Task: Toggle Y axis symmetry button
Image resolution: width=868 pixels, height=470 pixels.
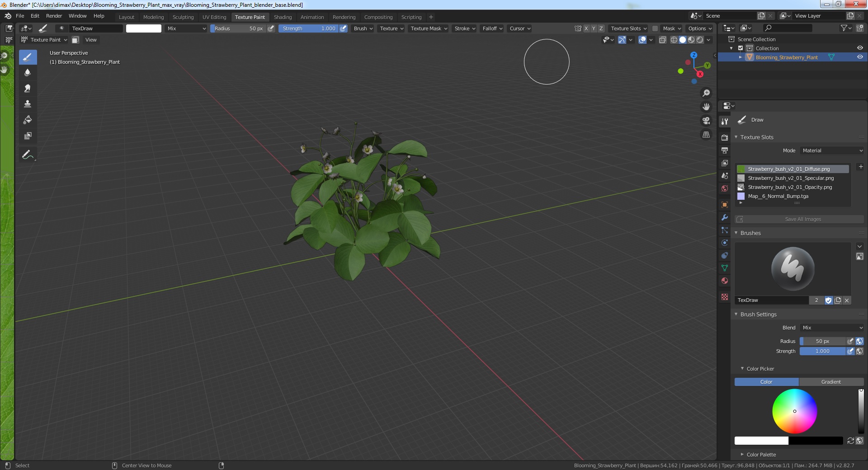Action: [x=594, y=28]
